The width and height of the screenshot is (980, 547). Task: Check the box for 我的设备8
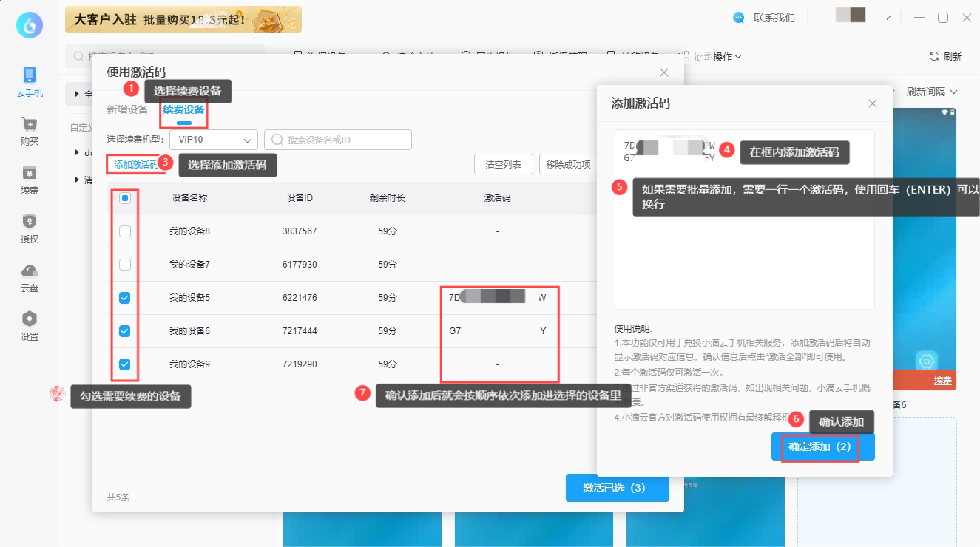pos(125,231)
